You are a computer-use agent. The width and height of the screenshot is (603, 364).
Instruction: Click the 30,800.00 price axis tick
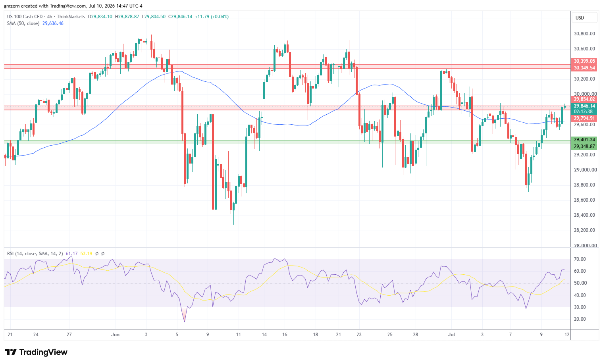(x=584, y=34)
